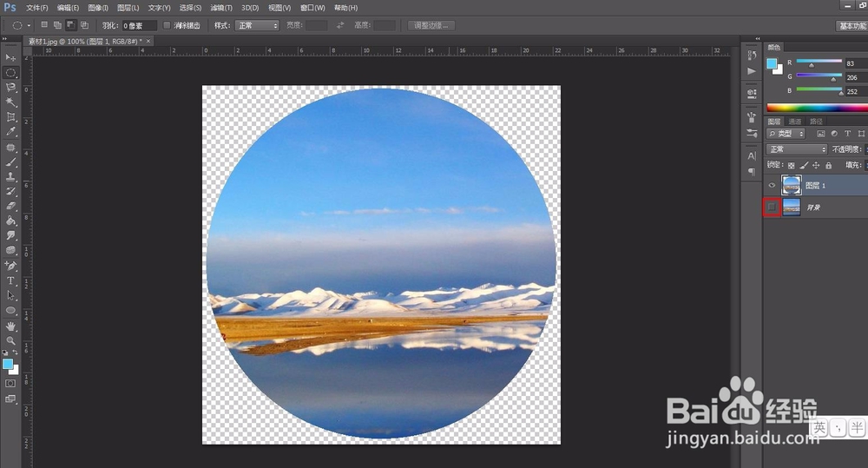
Task: Select the Ellipse shape tool
Action: click(x=10, y=310)
